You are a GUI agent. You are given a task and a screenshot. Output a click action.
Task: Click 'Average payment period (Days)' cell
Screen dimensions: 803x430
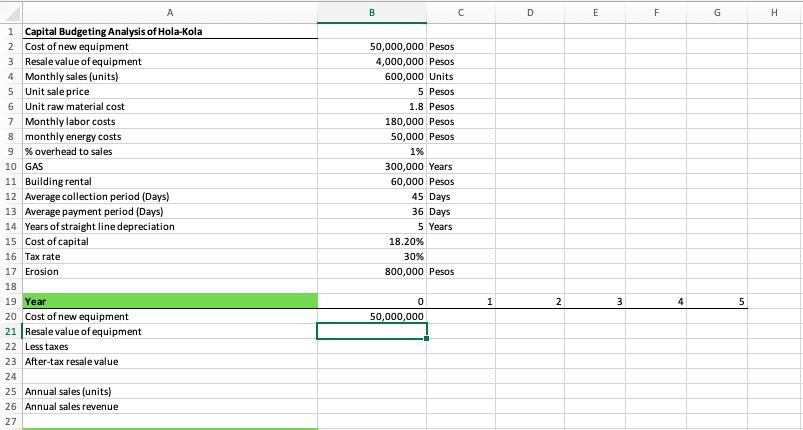tap(170, 211)
